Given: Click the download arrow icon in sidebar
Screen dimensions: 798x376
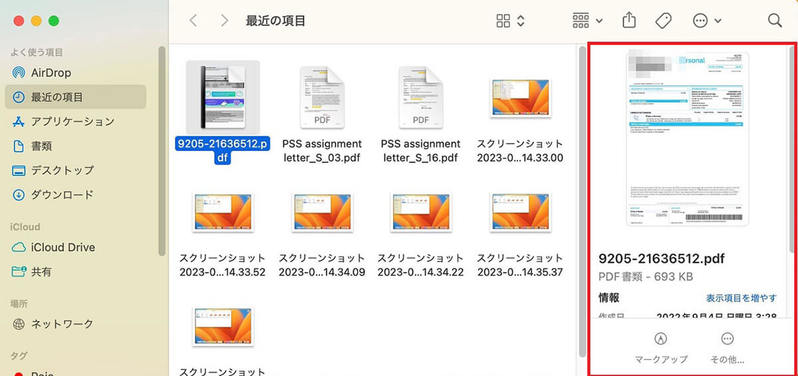Looking at the screenshot, I should pos(18,194).
